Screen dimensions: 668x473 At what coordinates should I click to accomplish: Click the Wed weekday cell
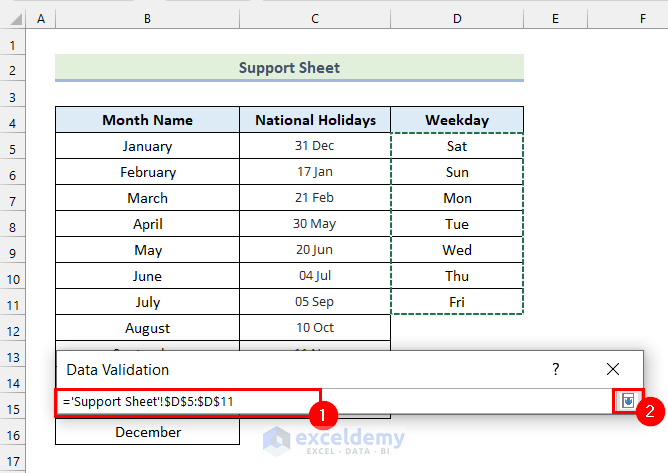point(457,250)
